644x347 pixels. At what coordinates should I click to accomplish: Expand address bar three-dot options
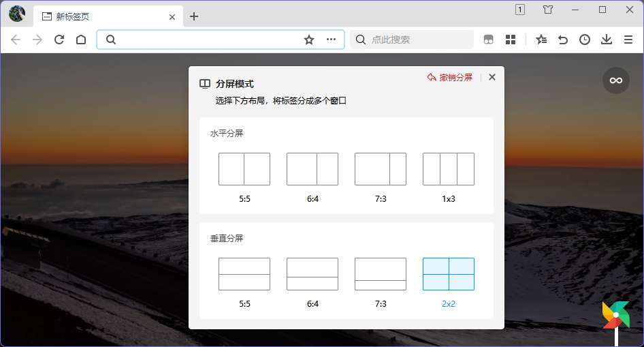click(332, 40)
